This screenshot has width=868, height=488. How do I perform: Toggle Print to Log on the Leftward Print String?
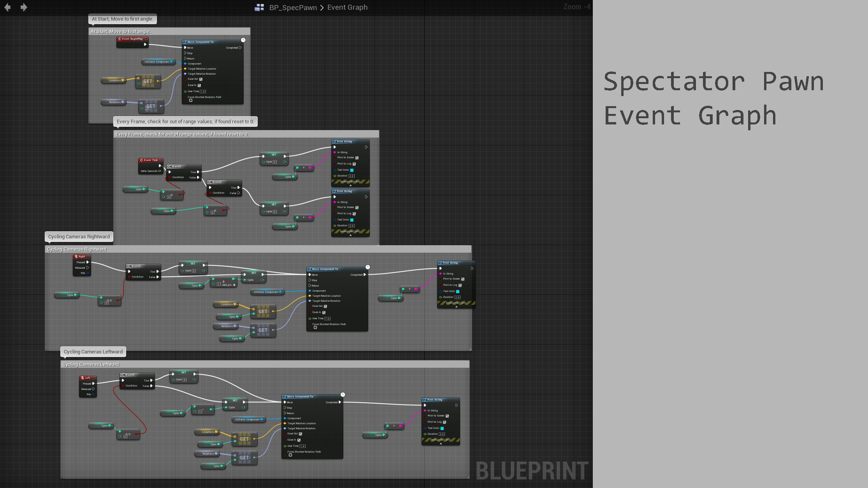point(445,422)
